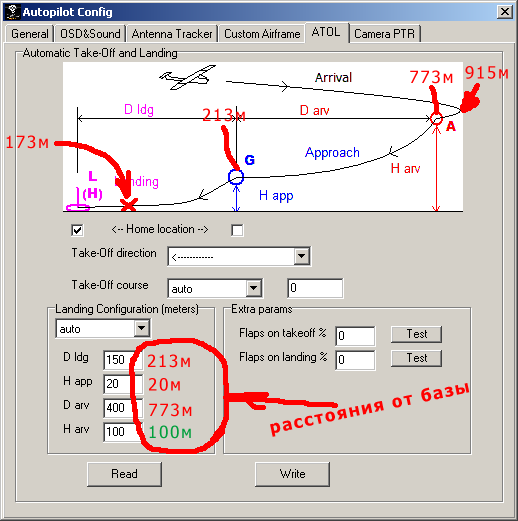This screenshot has width=518, height=521.
Task: Open the Camera PTR tab
Action: pos(384,34)
